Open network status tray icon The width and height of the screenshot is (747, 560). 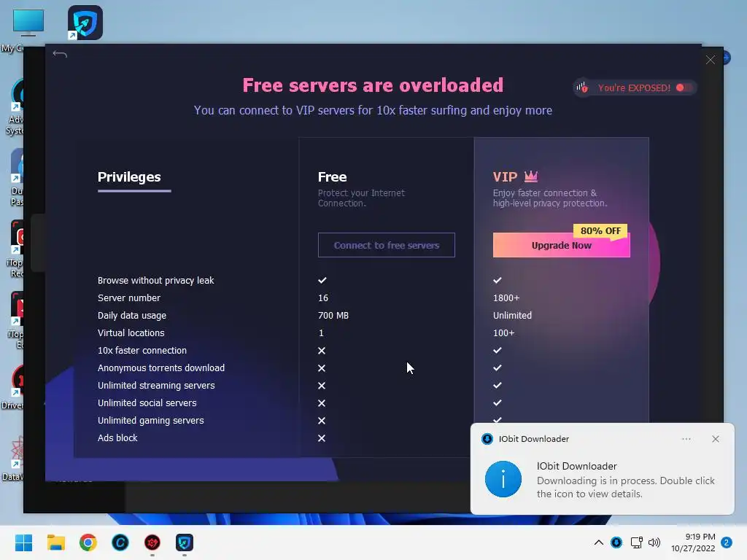[x=636, y=542]
